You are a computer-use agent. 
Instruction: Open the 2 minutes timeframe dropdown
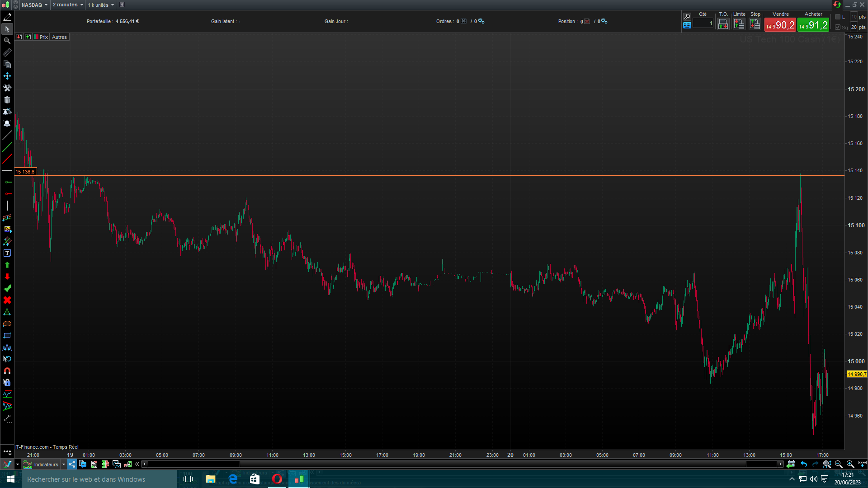pyautogui.click(x=68, y=5)
